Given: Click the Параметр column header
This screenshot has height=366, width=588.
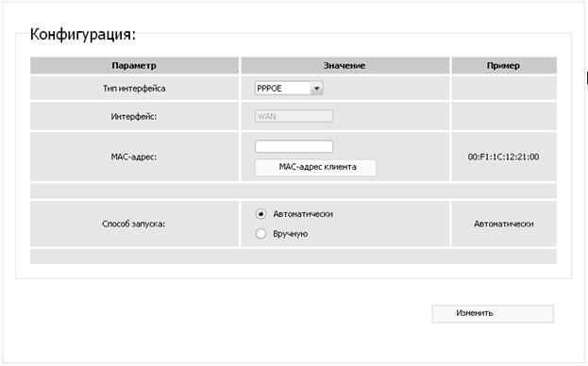Looking at the screenshot, I should pyautogui.click(x=134, y=65).
